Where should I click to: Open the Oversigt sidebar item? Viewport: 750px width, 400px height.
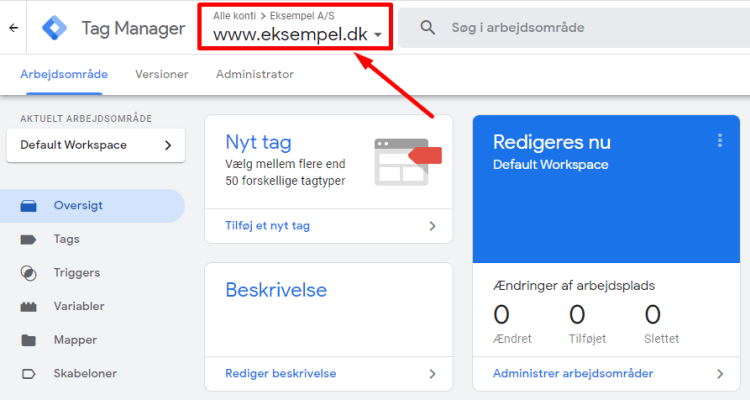pyautogui.click(x=78, y=206)
